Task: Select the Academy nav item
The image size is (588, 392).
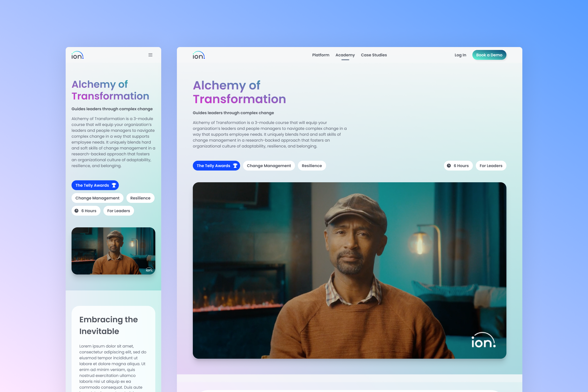Action: click(345, 55)
